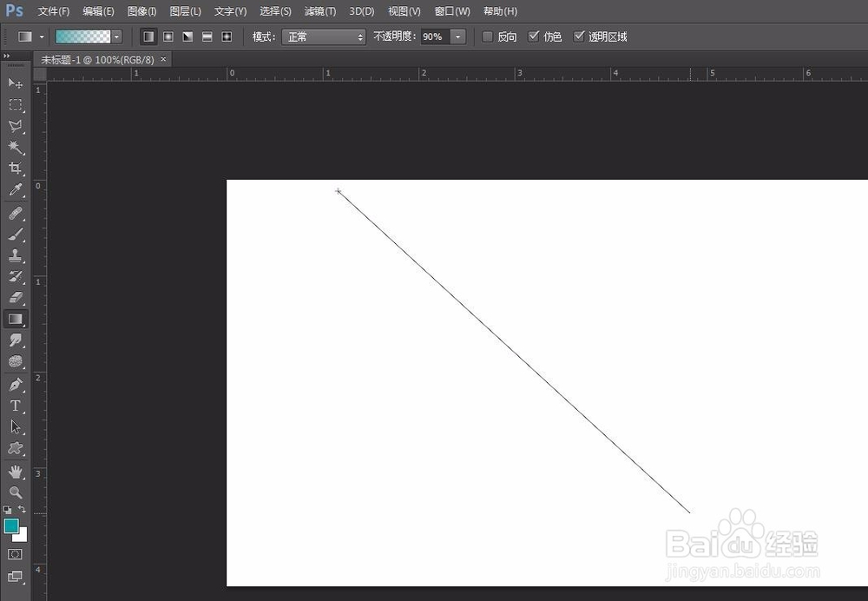The image size is (868, 601).
Task: Expand the toolbox double-arrow toggle
Action: (7, 56)
